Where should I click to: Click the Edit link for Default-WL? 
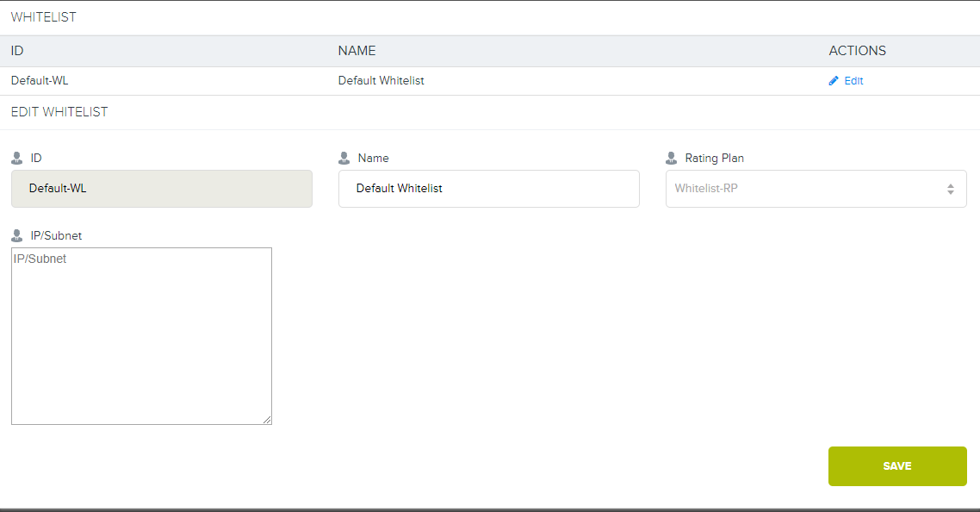pyautogui.click(x=853, y=81)
